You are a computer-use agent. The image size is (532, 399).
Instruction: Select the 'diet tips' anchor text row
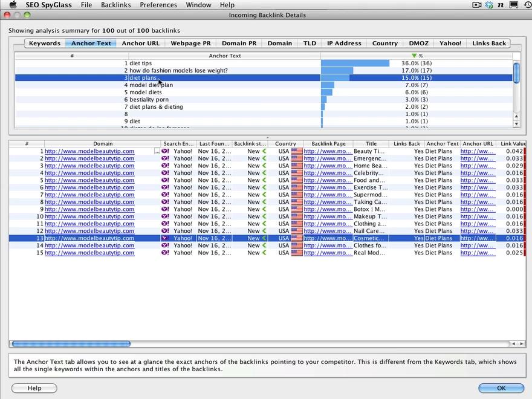(x=264, y=63)
